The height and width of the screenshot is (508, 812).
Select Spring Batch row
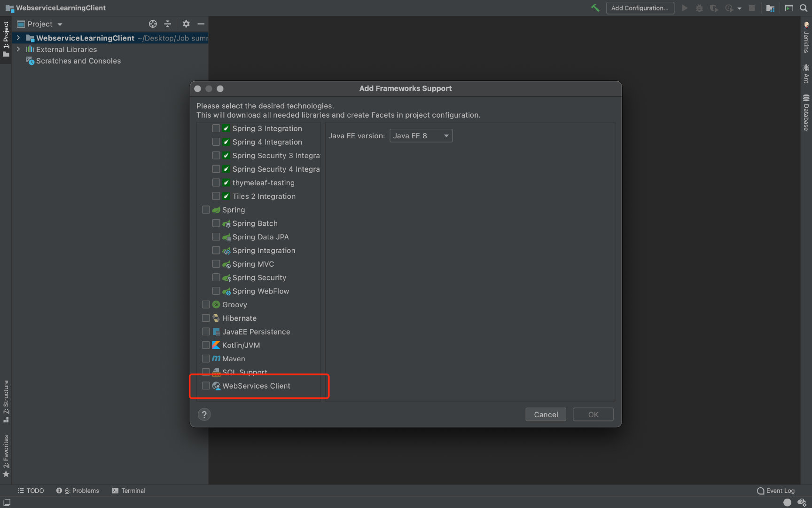[258, 223]
